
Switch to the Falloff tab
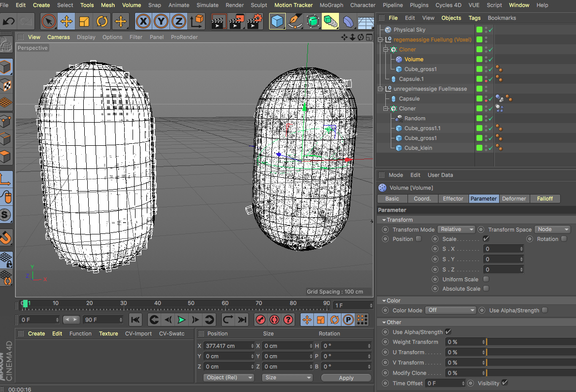click(x=544, y=198)
